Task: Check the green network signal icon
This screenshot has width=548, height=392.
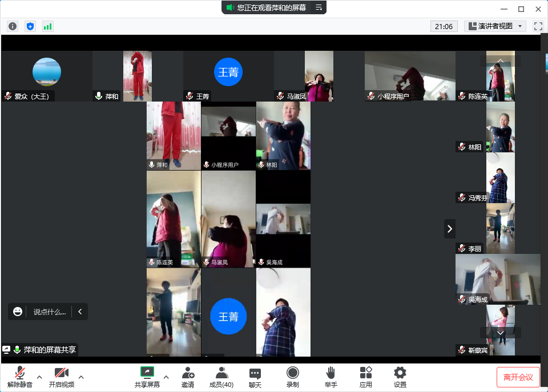Action: [x=48, y=26]
